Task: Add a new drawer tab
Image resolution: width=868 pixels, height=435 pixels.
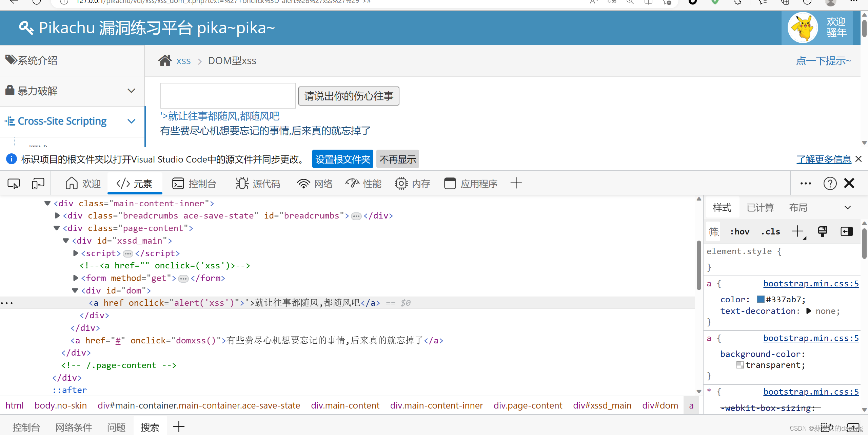Action: click(178, 426)
